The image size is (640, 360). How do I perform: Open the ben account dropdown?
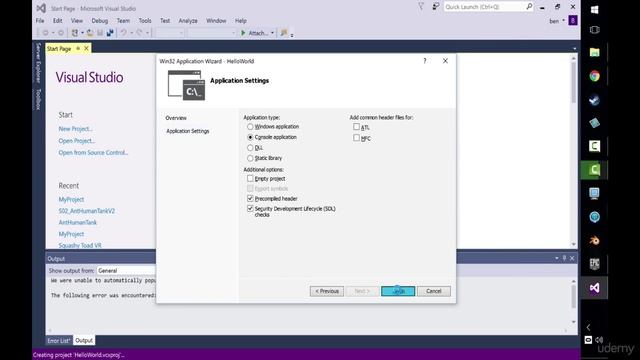(557, 21)
